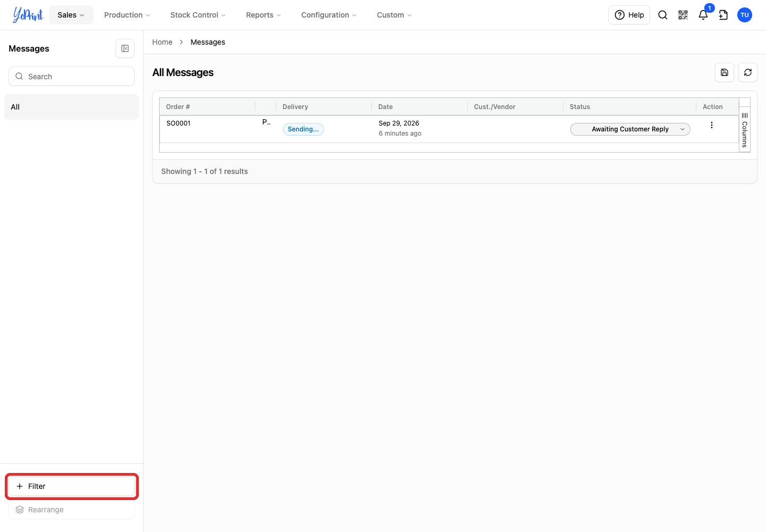Open the Custom dropdown menu
Image resolution: width=766 pixels, height=532 pixels.
[394, 15]
